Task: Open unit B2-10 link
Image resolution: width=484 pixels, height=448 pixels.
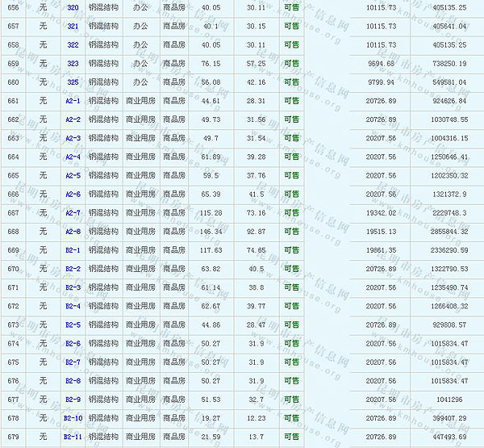Action: (73, 418)
